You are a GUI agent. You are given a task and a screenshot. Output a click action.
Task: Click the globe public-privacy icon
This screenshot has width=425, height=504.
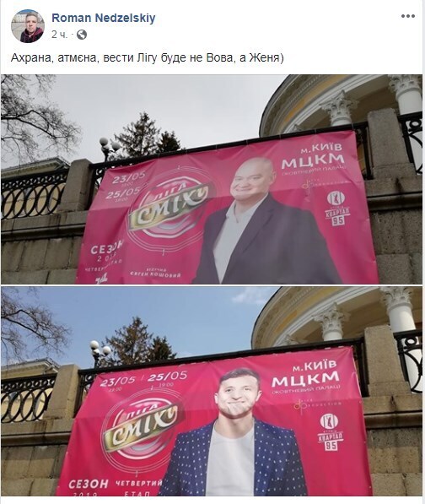click(82, 35)
